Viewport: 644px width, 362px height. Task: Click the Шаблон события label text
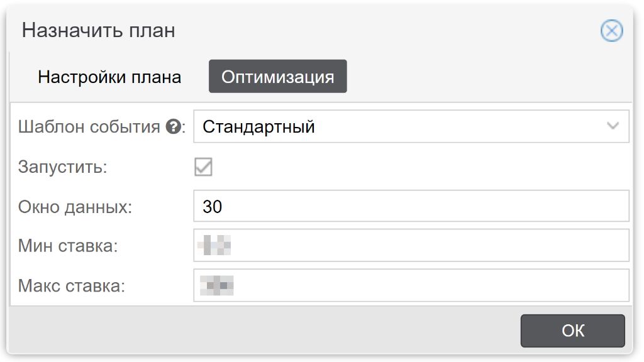(x=89, y=127)
